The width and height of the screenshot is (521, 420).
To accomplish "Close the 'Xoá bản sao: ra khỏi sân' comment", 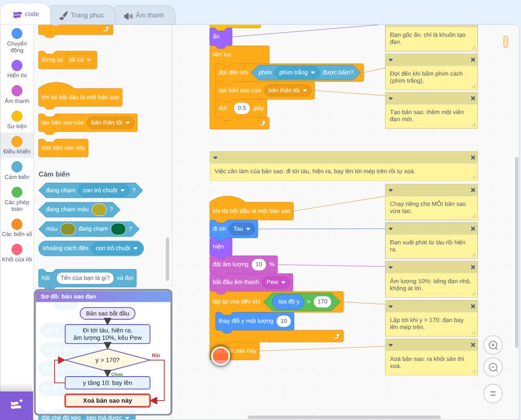I will tap(473, 345).
